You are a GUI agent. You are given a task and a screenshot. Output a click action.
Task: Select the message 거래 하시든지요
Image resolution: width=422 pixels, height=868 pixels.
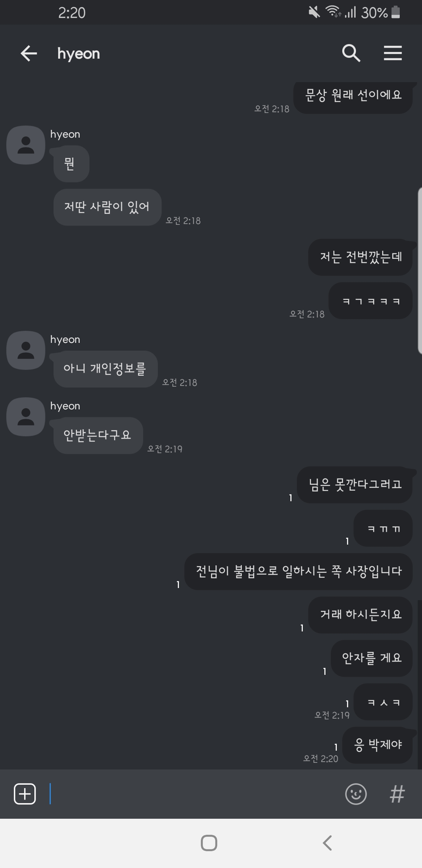point(360,615)
